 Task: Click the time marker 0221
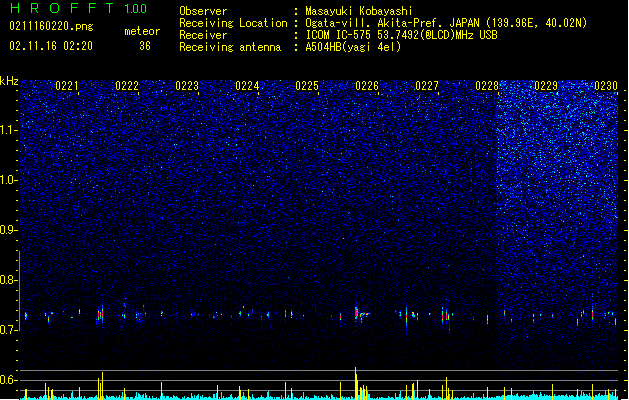click(67, 86)
